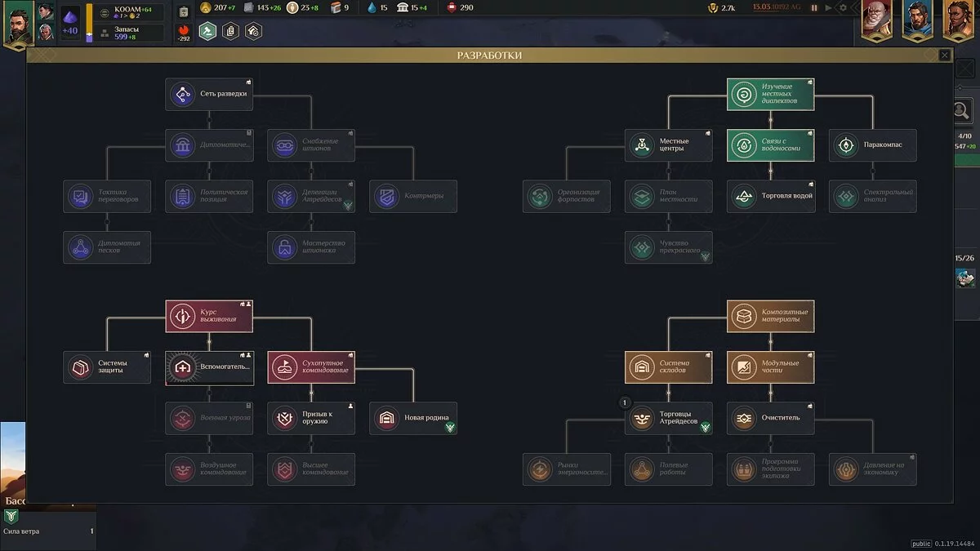Image resolution: width=980 pixels, height=551 pixels.
Task: Click the plascrete resource counter 143
Action: point(262,8)
